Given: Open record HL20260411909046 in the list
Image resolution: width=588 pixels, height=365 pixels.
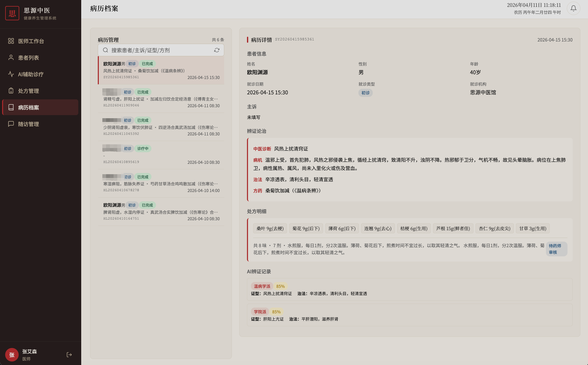Looking at the screenshot, I should (x=161, y=99).
